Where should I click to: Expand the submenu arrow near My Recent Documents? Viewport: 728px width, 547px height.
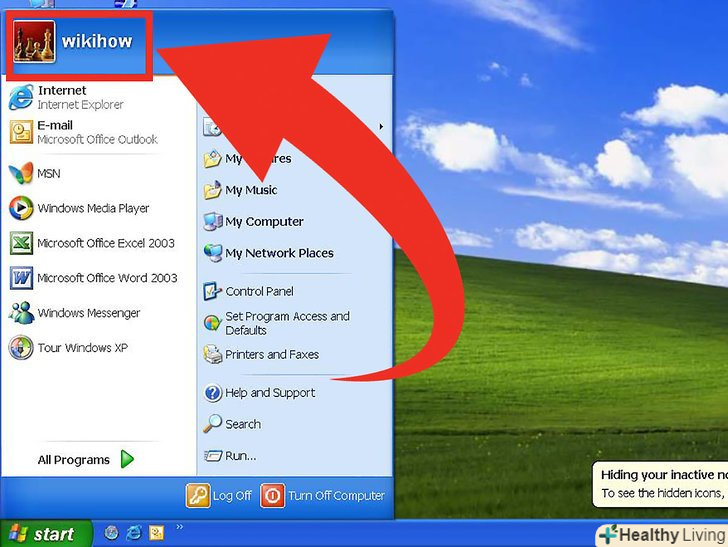pos(381,126)
